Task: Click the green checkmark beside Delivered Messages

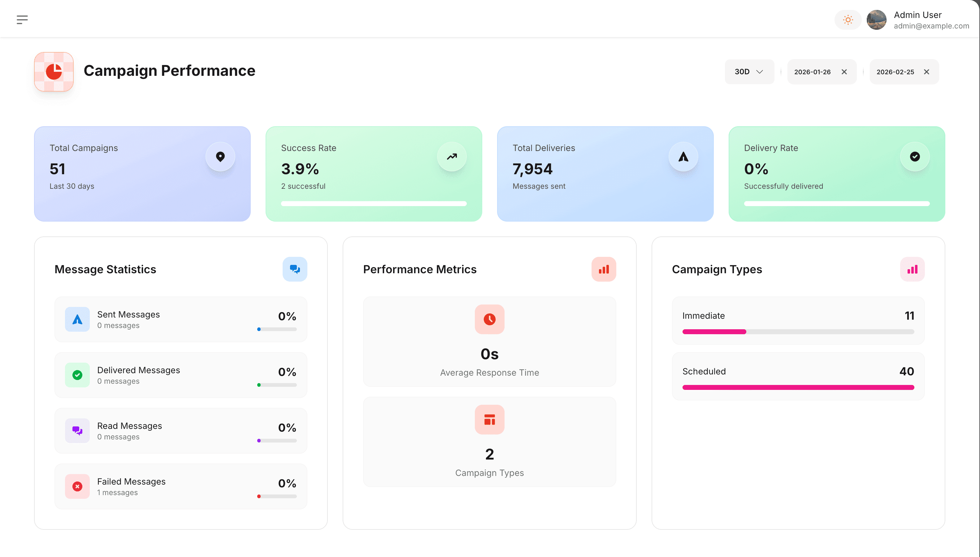Action: pyautogui.click(x=77, y=375)
